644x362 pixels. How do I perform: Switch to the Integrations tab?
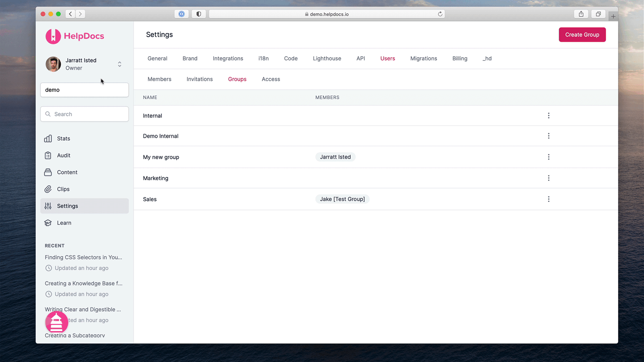tap(228, 59)
